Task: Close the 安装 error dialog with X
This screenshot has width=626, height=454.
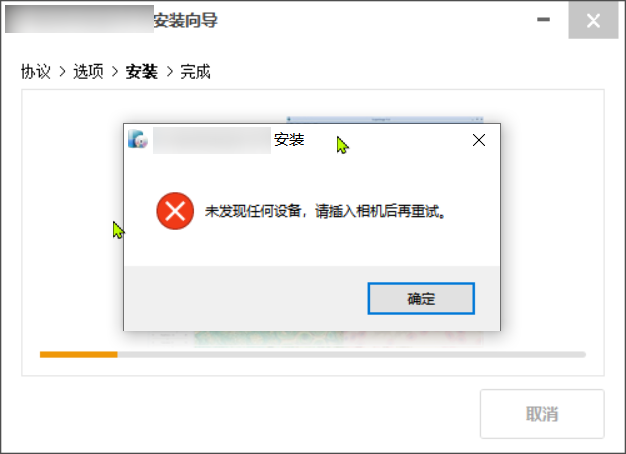Action: [x=479, y=140]
